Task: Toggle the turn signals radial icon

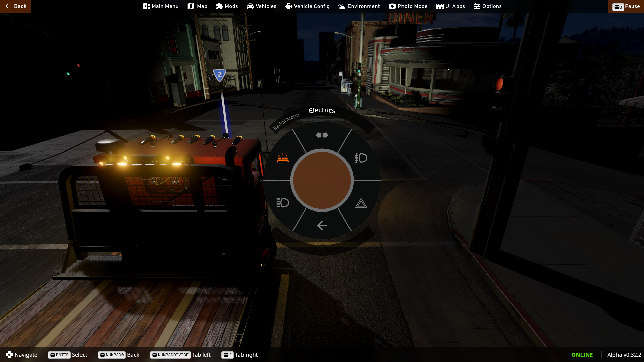Action: click(322, 135)
